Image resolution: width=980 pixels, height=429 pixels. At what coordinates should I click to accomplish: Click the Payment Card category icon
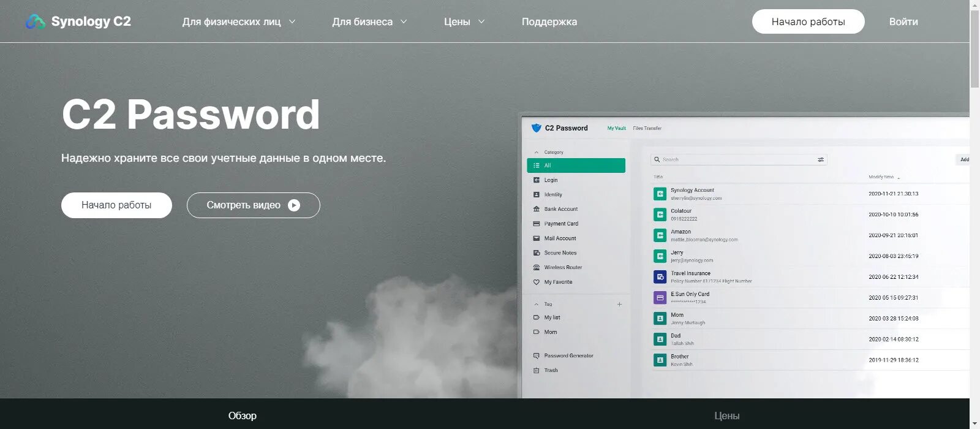537,224
